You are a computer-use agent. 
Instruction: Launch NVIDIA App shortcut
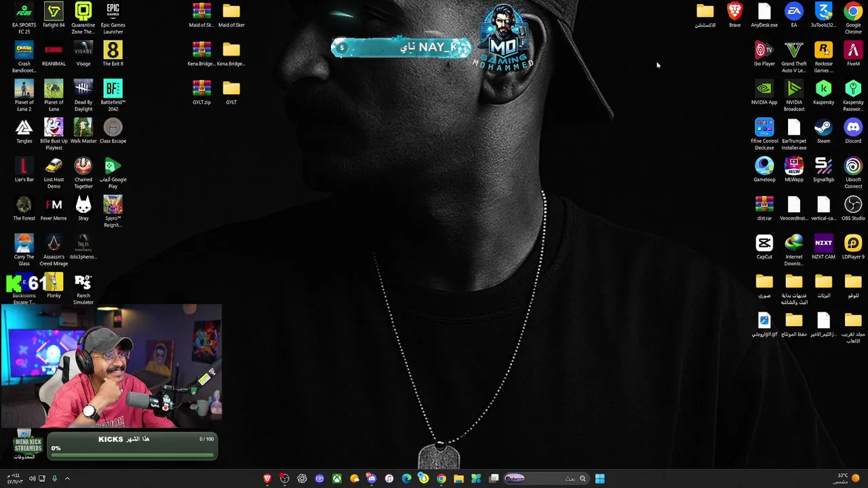(764, 93)
